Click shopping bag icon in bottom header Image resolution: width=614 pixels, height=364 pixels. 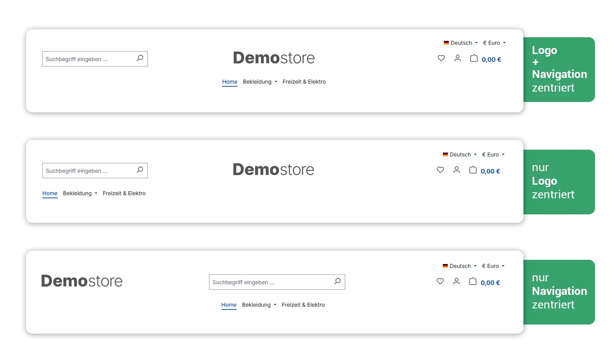tap(473, 282)
